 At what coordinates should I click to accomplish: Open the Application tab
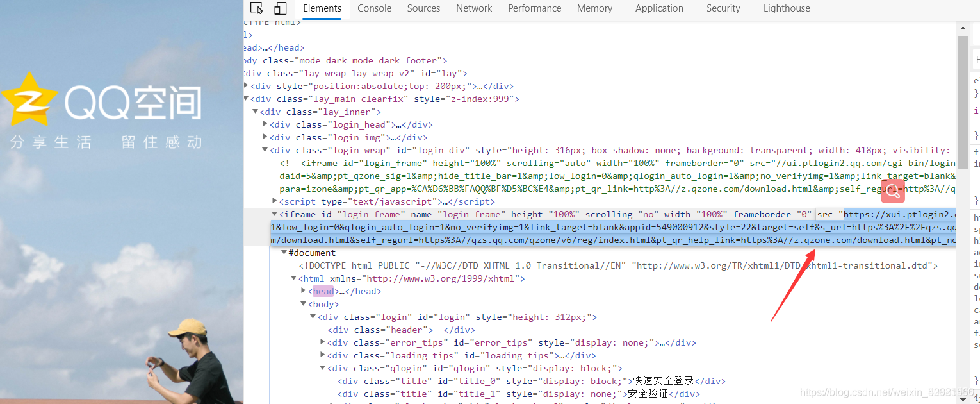click(x=659, y=8)
